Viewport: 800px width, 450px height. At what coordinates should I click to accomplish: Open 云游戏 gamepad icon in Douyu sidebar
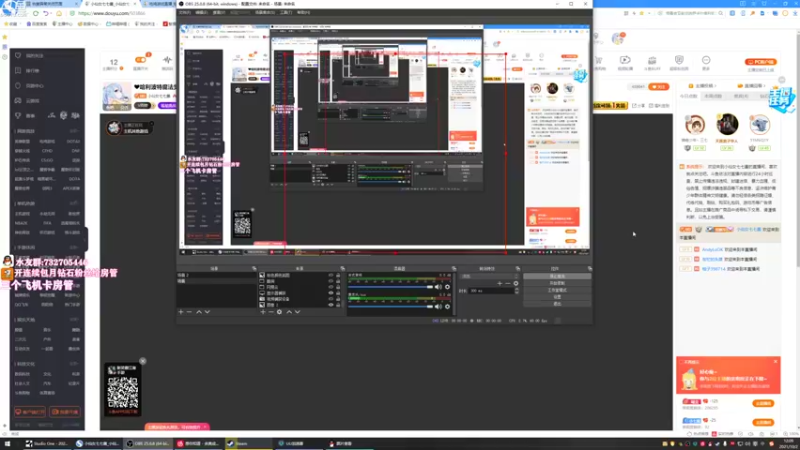point(18,101)
